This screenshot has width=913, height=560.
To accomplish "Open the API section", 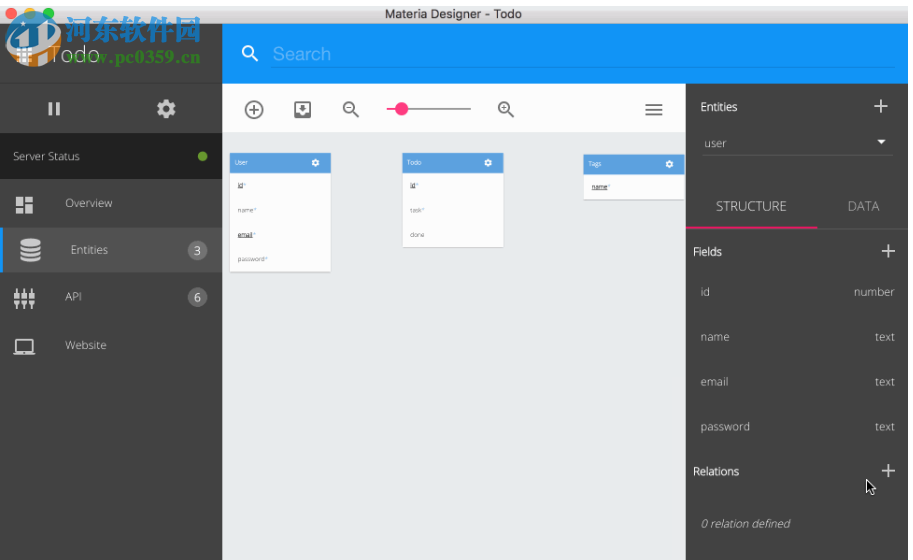I will pos(111,297).
